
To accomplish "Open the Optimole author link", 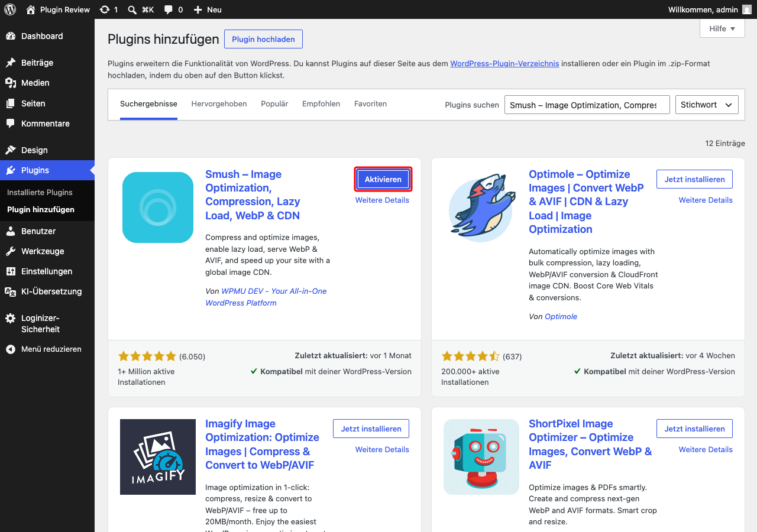I will pos(561,316).
